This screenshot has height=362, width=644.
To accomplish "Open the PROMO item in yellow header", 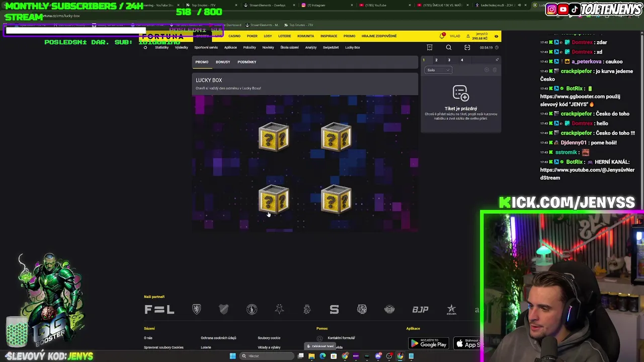I will coord(349,36).
